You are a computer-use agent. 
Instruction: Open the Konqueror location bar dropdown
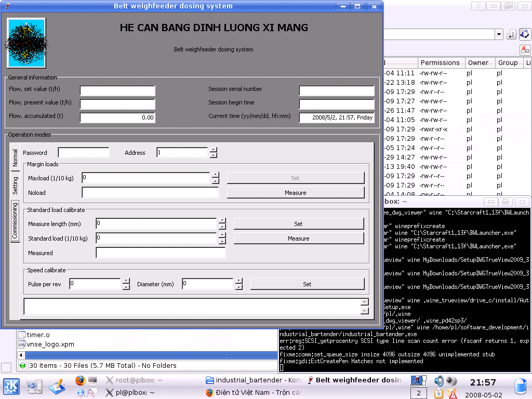pos(499,35)
